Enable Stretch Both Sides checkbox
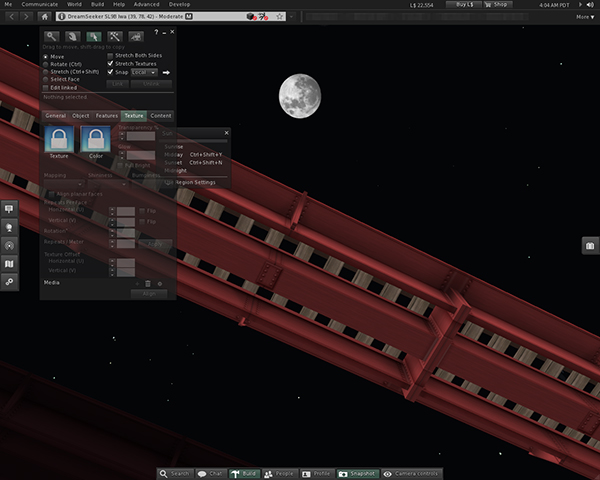 coord(110,56)
